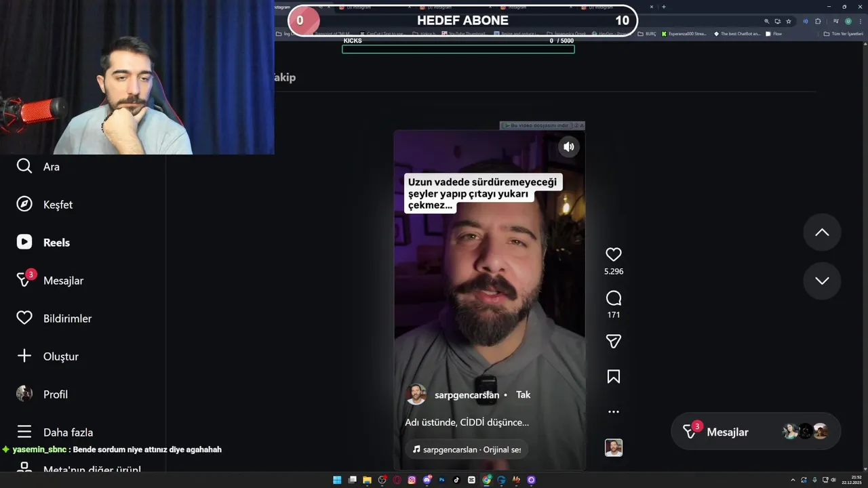Screen dimensions: 868x488
Task: Open 'The best ChatBot an...' bookmark
Action: [x=737, y=34]
